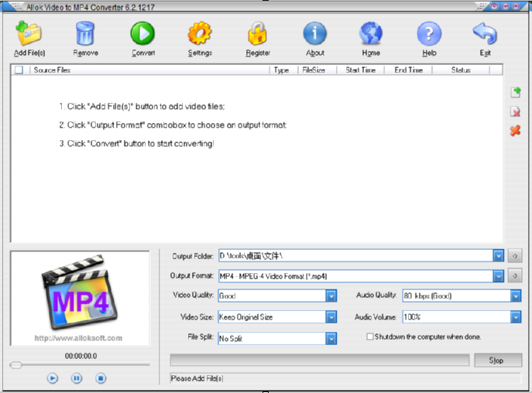Click the Start Time column header

click(360, 70)
